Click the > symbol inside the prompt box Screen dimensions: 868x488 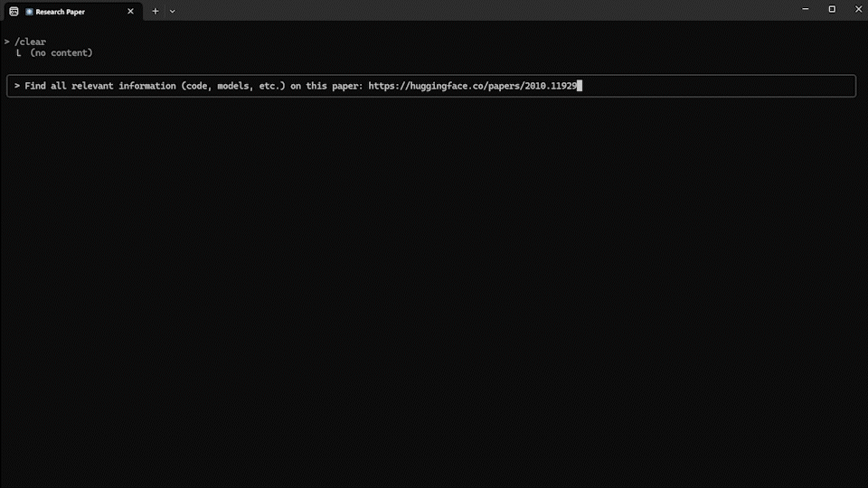[x=17, y=86]
